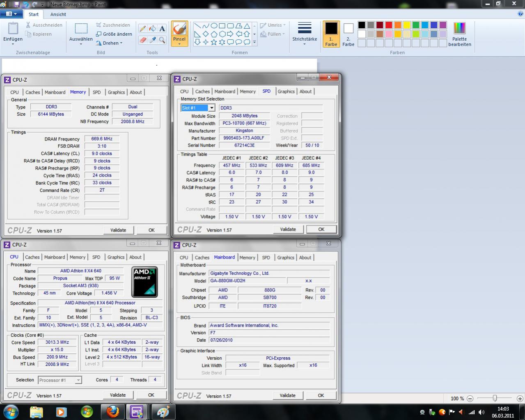Viewport: 525px width, 420px height.
Task: Switch to the Ansicht ribbon tab
Action: click(x=58, y=14)
